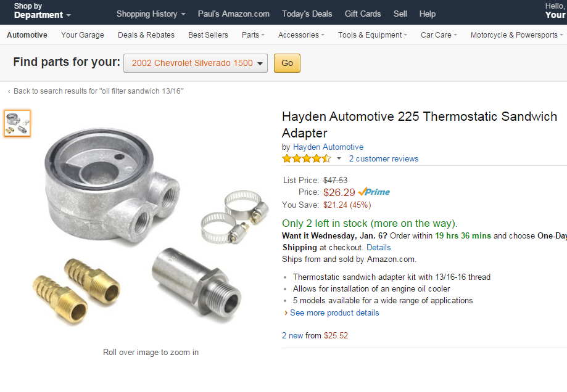Read the 2 customer reviews
The image size is (567, 392).
(x=384, y=159)
